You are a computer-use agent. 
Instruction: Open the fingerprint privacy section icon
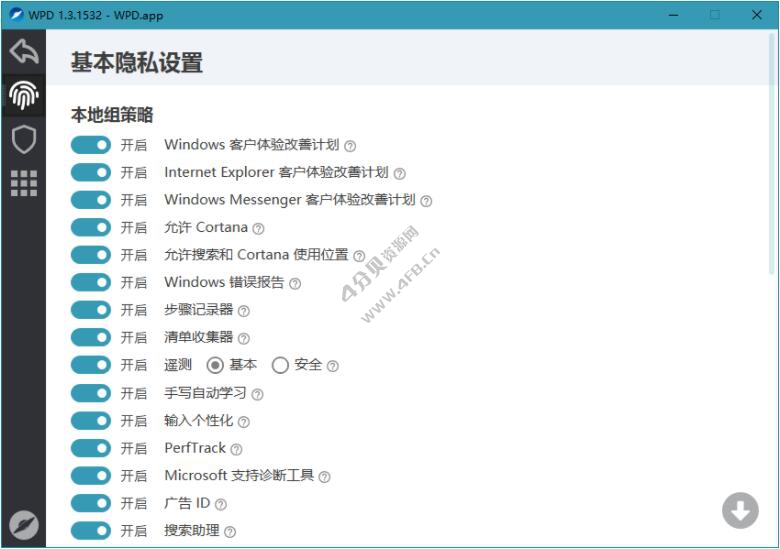click(23, 95)
